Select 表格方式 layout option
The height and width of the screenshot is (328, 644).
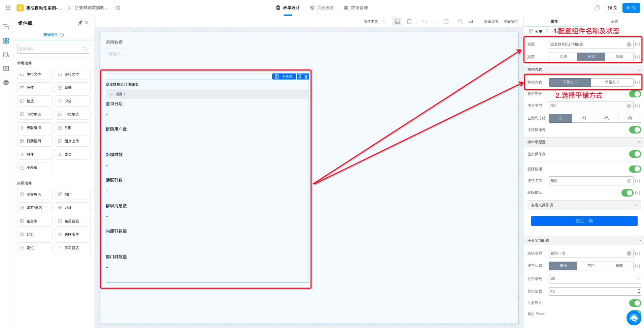coord(612,82)
